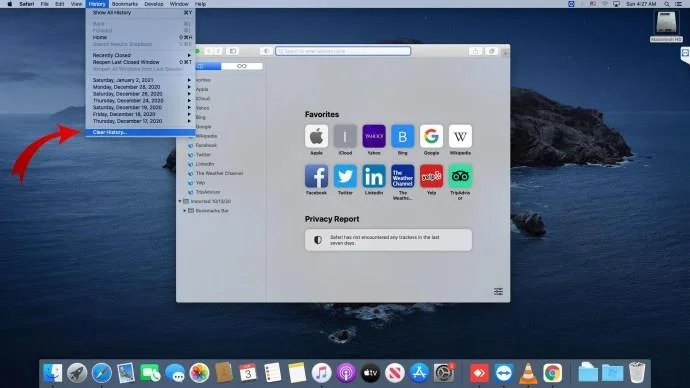This screenshot has width=690, height=388.
Task: Open the TripAdvisor favorite tile
Action: tap(460, 176)
